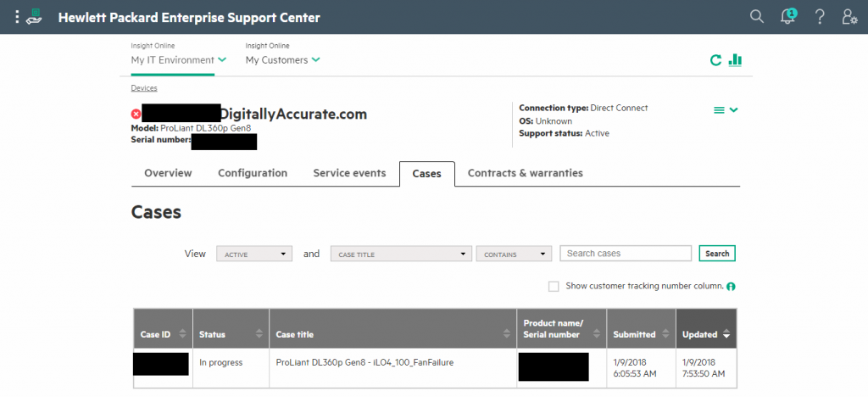Open the three-dot menu in header
The image size is (868, 397).
16,17
